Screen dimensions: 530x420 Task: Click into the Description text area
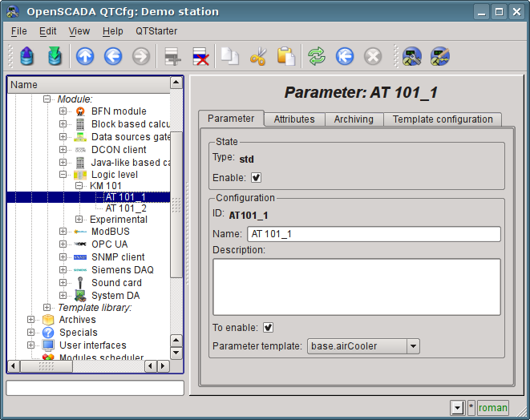(x=356, y=286)
